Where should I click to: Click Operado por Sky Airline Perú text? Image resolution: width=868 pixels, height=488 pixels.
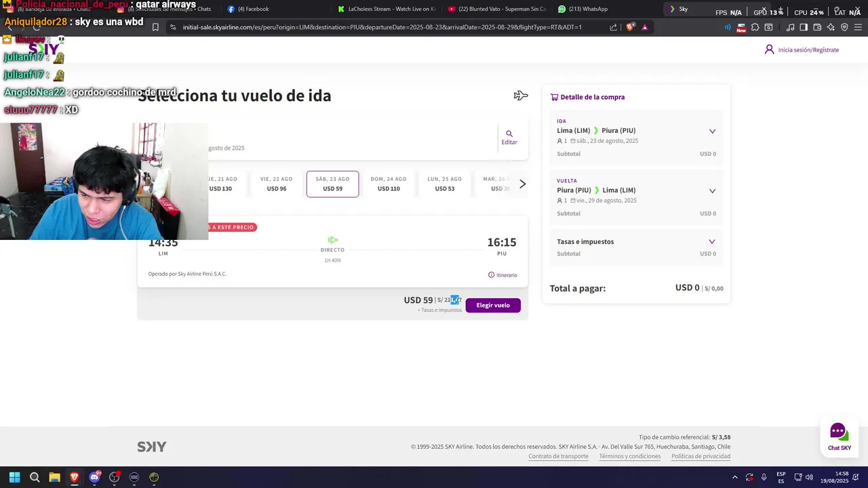187,274
